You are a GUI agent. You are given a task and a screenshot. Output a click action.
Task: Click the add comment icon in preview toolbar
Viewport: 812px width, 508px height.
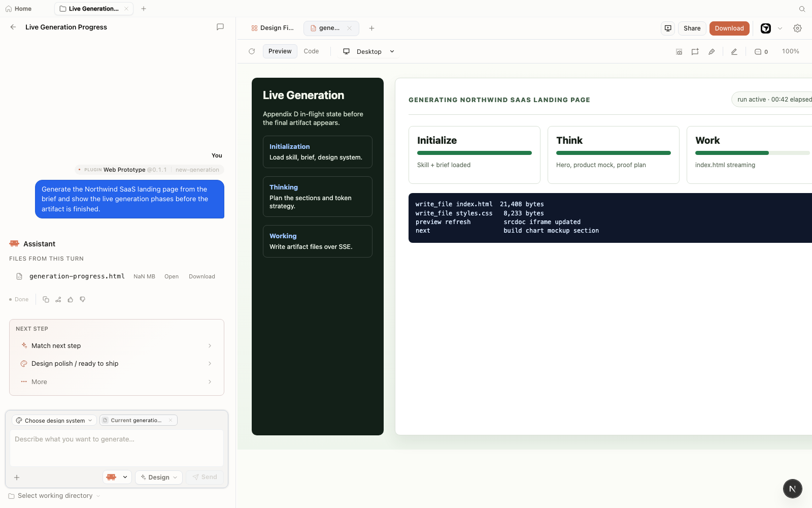point(695,52)
